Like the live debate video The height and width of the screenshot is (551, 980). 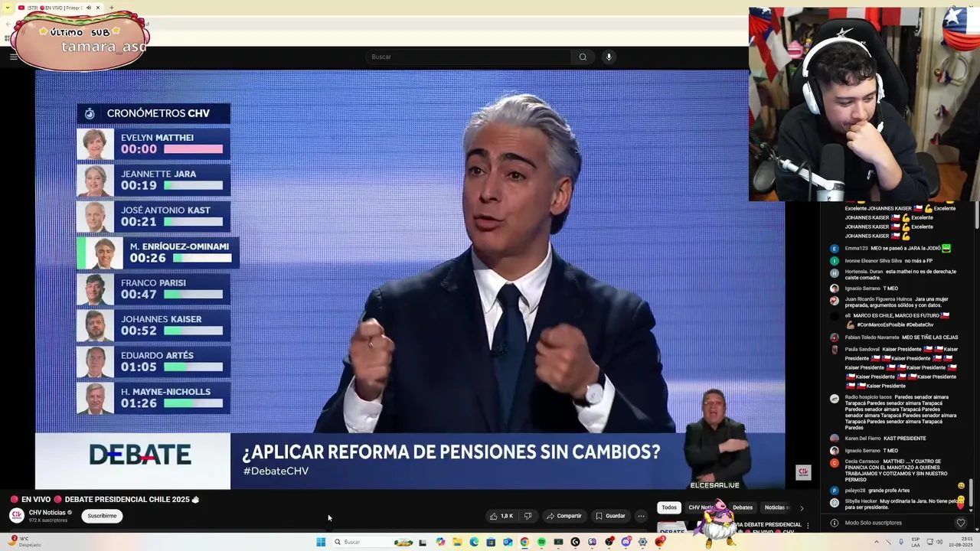pos(501,516)
